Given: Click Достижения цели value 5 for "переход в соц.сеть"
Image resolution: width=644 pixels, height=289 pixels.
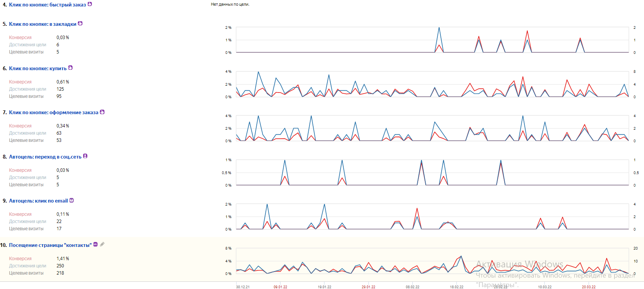Looking at the screenshot, I should click(58, 177).
